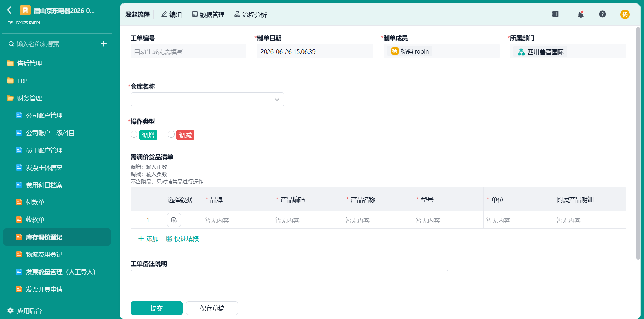Screen dimensions: 644x319
Task: Open 流程分析 tab
Action: click(x=251, y=15)
